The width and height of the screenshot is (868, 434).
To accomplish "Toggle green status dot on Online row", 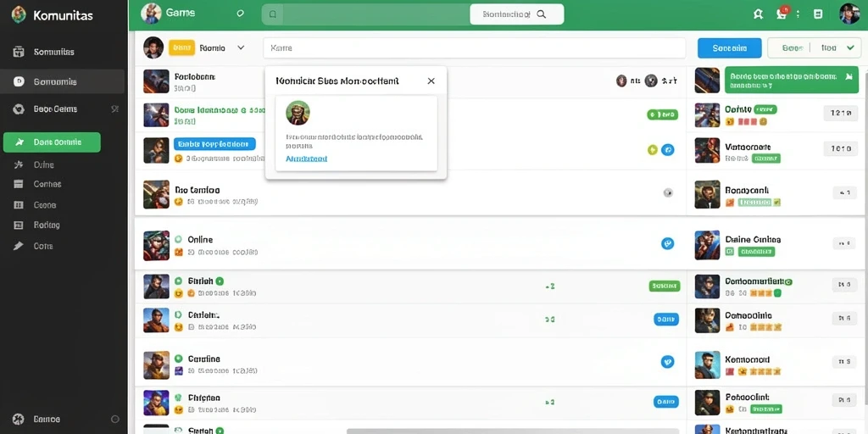I will point(178,240).
